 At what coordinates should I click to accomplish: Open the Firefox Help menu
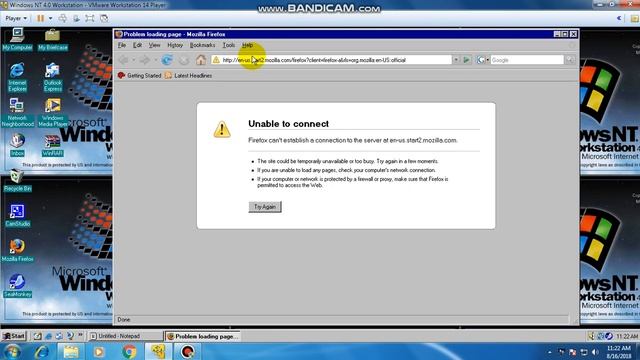(247, 45)
